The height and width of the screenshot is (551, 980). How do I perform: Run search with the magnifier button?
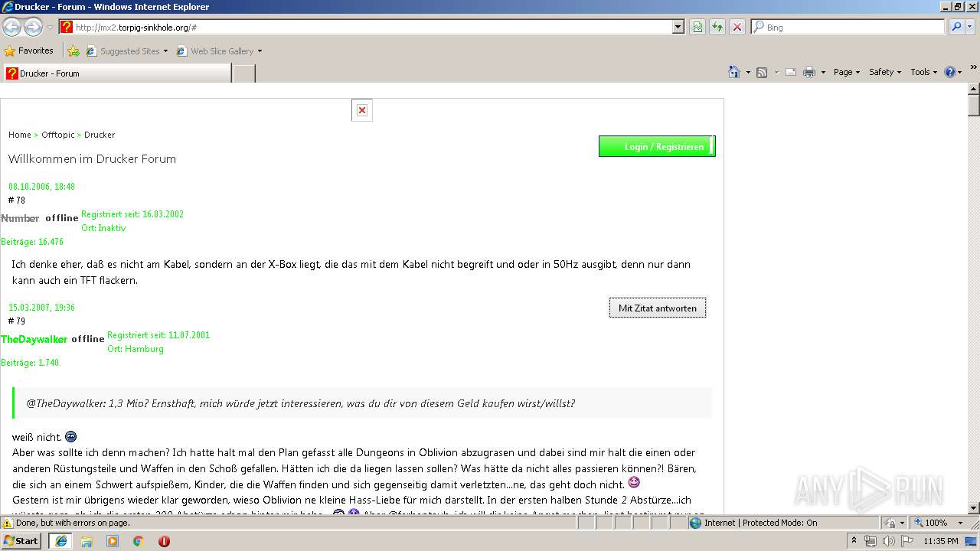pyautogui.click(x=956, y=27)
